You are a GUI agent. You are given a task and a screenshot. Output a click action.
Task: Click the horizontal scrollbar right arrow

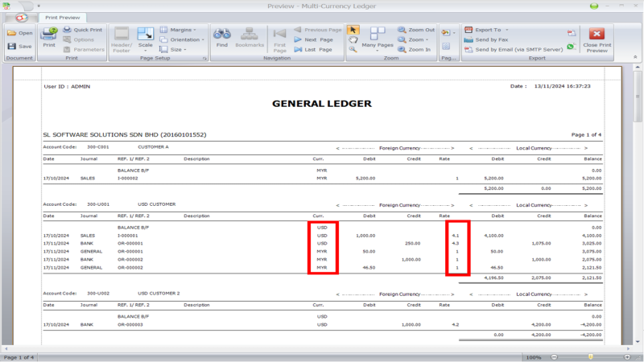point(628,348)
